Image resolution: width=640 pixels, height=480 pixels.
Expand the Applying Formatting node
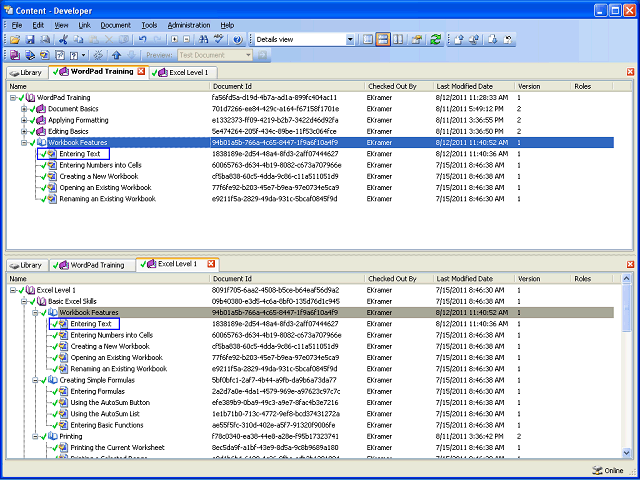tap(24, 120)
